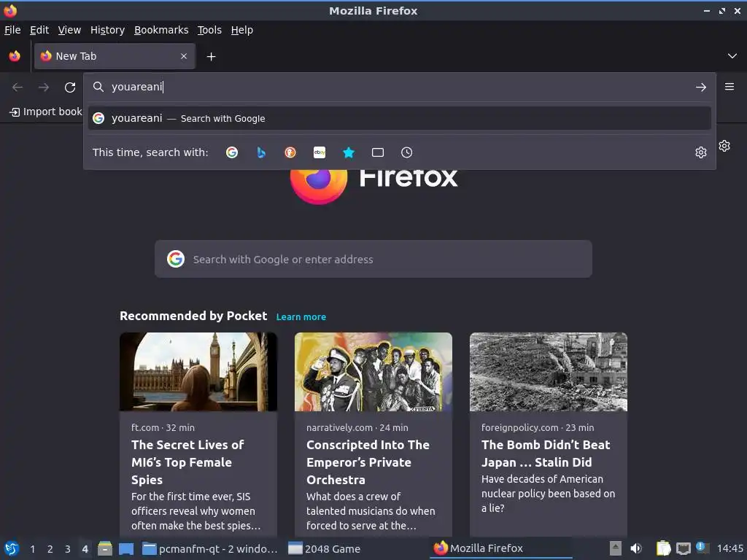747x560 pixels.
Task: Open the volume speaker tray icon
Action: point(636,548)
